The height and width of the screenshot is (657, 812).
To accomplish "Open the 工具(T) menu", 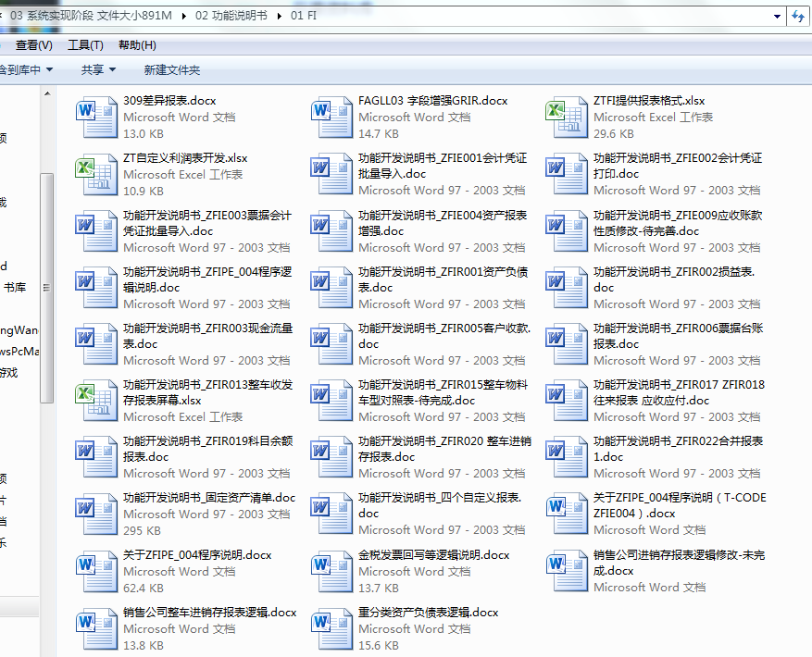I will [x=85, y=45].
